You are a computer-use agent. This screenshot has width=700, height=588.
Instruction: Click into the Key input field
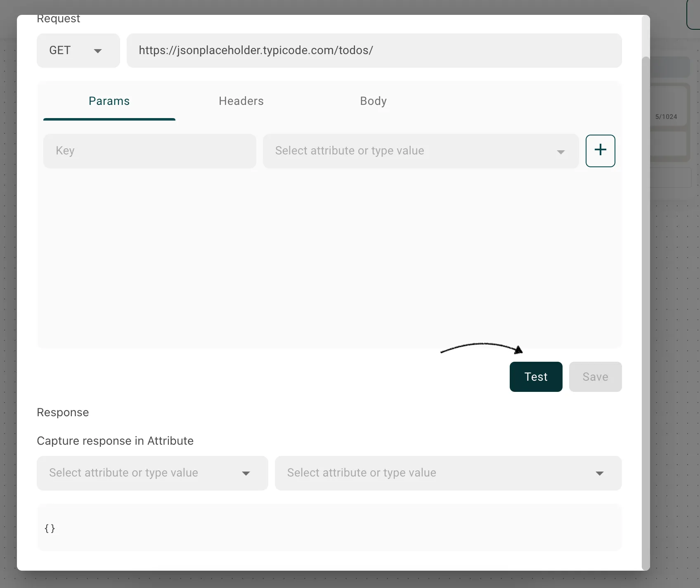tap(149, 151)
